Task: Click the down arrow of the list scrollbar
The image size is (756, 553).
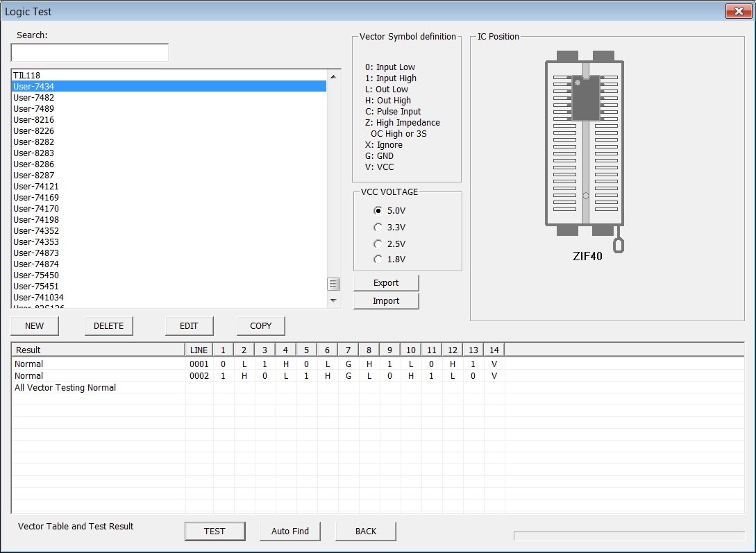Action: pyautogui.click(x=333, y=300)
